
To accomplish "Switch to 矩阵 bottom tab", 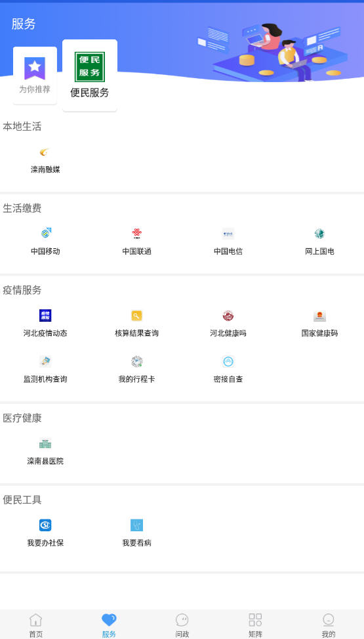I will [255, 625].
